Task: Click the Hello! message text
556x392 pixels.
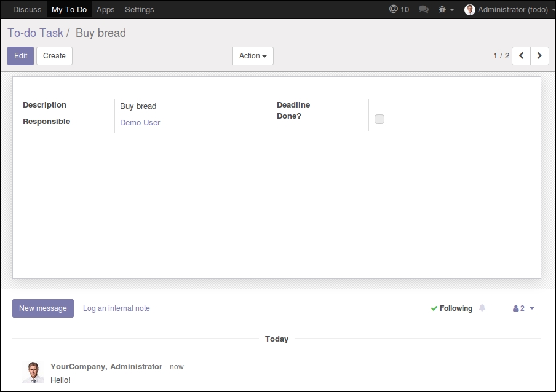Action: [61, 380]
